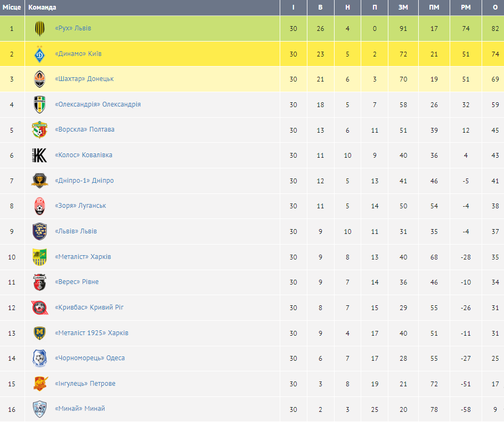Click the Dynamo Kyiv crest icon
The image size is (504, 422).
point(39,54)
